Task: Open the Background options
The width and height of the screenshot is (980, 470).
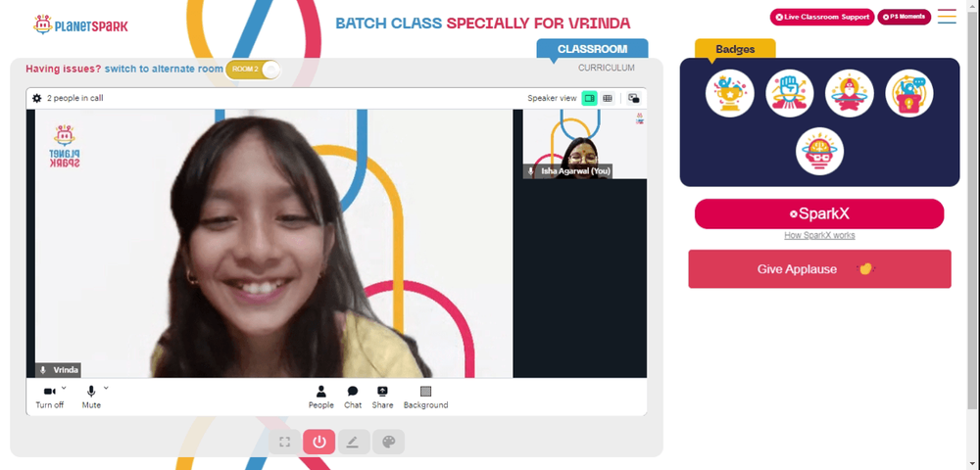Action: [x=425, y=397]
